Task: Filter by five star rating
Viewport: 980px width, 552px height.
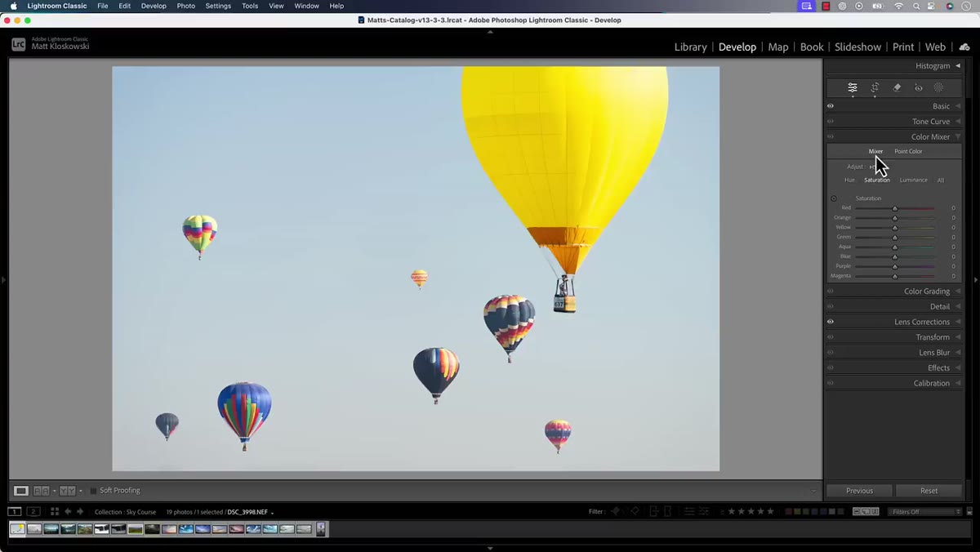Action: pos(770,512)
